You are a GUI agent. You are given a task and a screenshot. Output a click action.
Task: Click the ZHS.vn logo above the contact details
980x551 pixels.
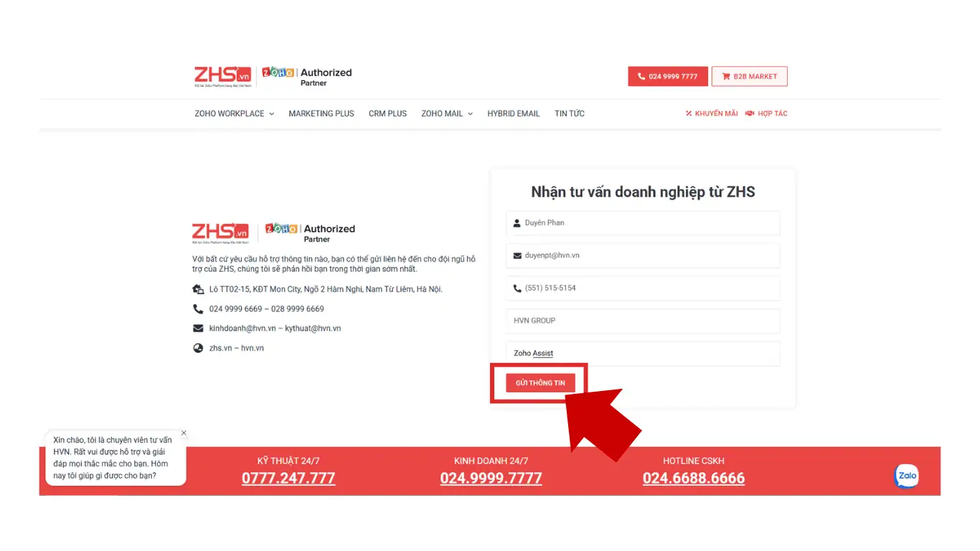click(x=220, y=233)
